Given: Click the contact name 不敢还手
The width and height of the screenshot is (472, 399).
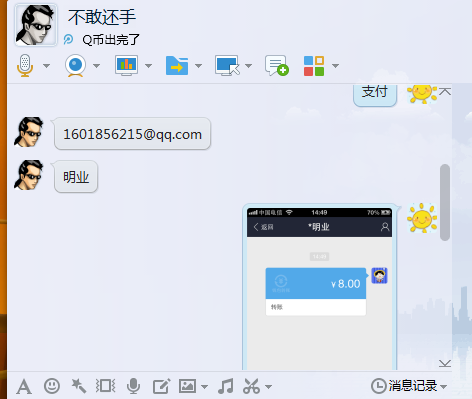Looking at the screenshot, I should pos(102,17).
